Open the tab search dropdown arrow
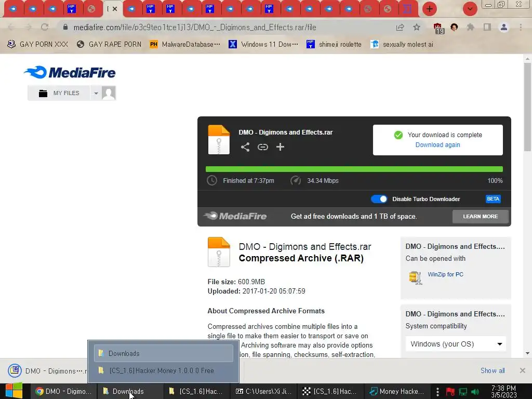The image size is (532, 399). tap(470, 9)
